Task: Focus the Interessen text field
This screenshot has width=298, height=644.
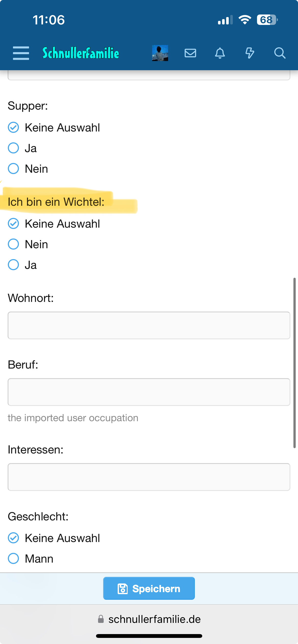Action: point(149,477)
